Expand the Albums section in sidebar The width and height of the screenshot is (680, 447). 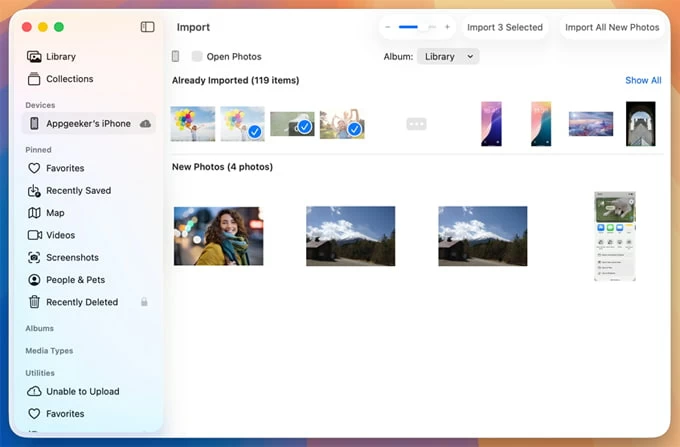tap(40, 328)
